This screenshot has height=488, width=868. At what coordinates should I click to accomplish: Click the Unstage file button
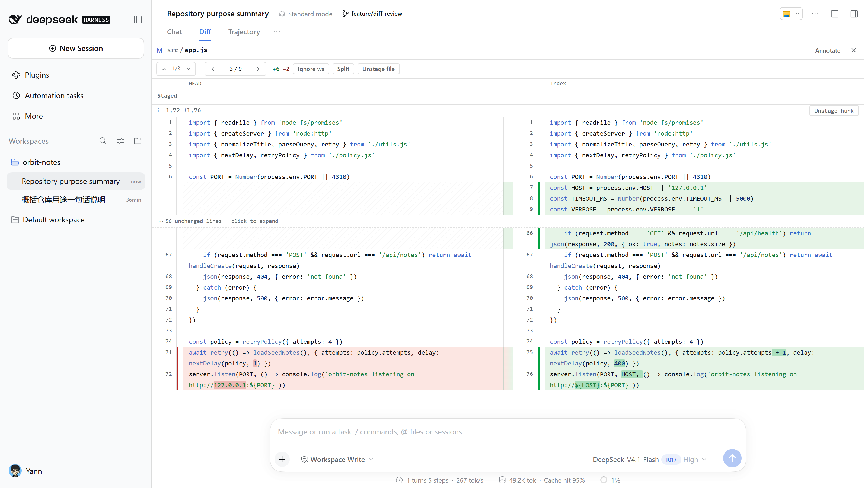(378, 69)
